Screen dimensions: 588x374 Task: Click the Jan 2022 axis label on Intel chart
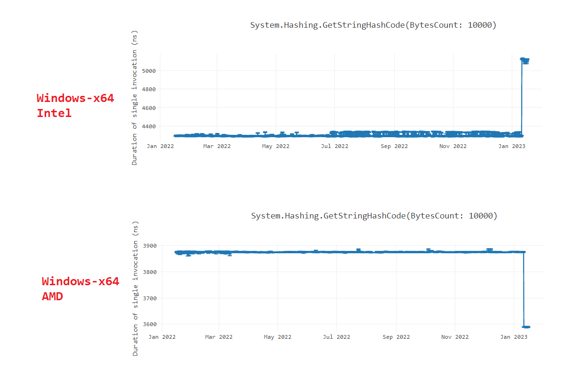(161, 146)
